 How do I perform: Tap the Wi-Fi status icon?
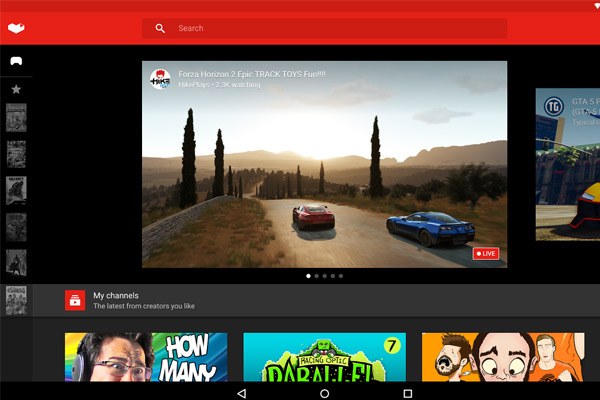point(596,6)
